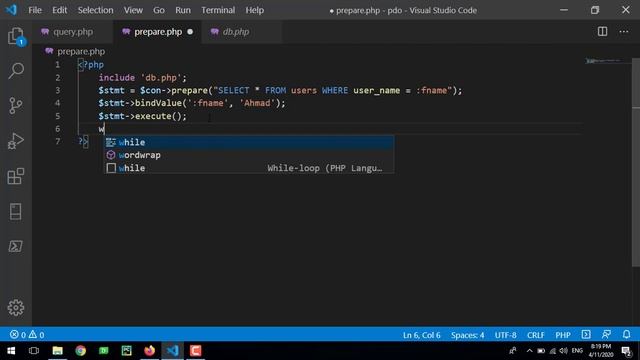Click the feedback icon in status bar
This screenshot has width=640, height=360.
[606, 335]
